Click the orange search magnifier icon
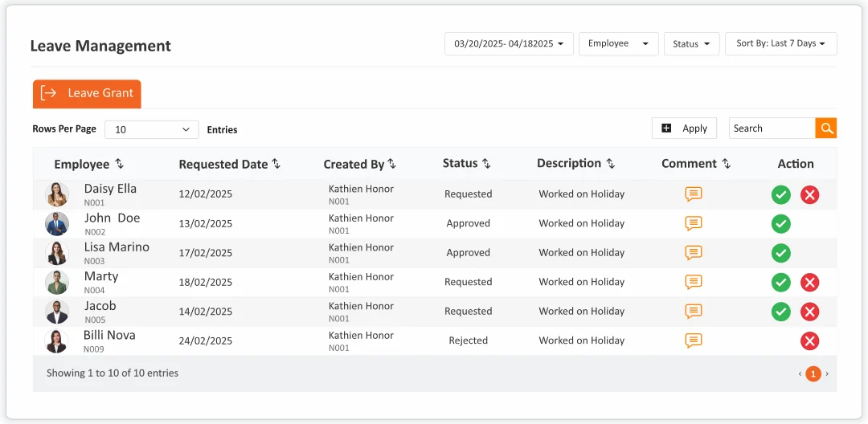The height and width of the screenshot is (424, 868). 825,128
